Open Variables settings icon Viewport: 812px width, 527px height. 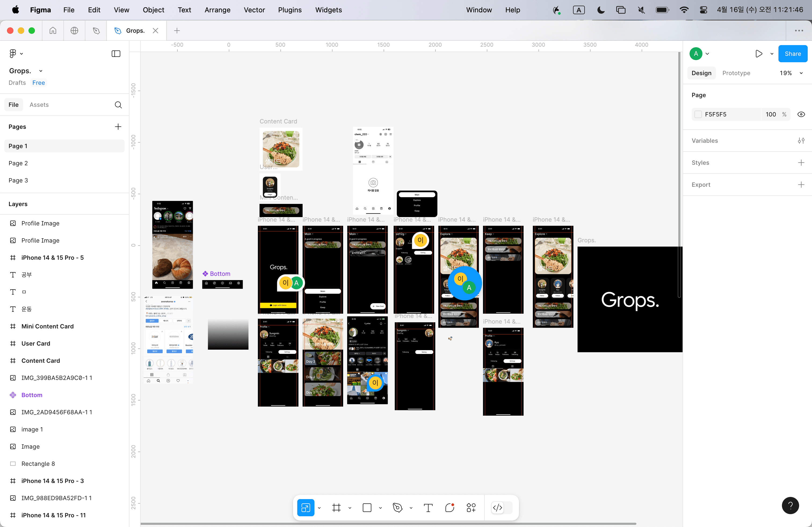click(801, 141)
